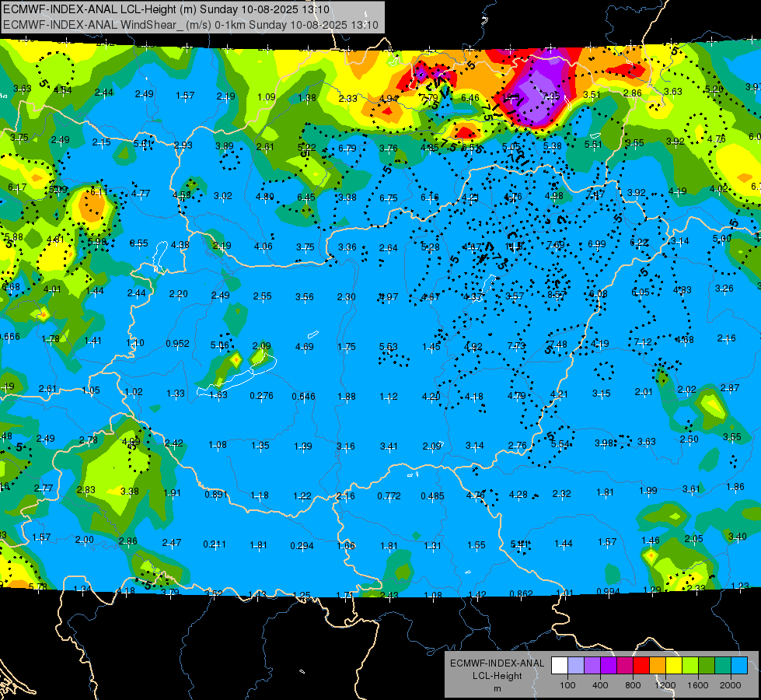
Task: Pick the magenta swatch in the legend
Action: (625, 666)
